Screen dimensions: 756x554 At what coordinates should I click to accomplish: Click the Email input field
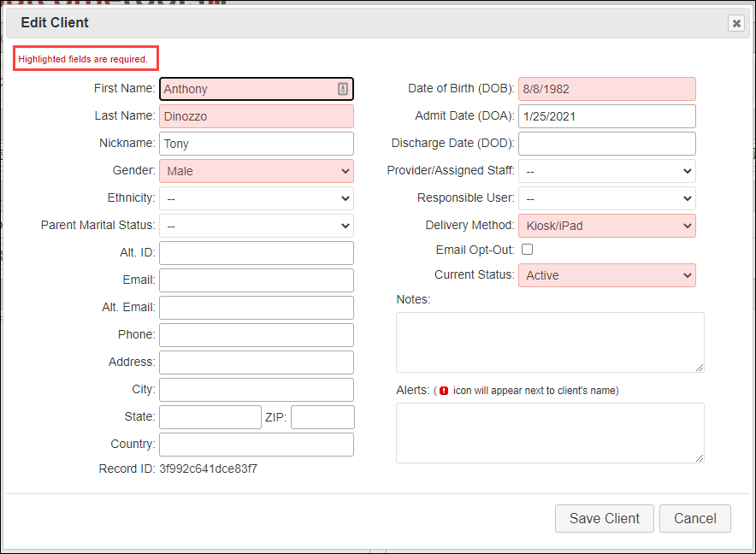(257, 280)
